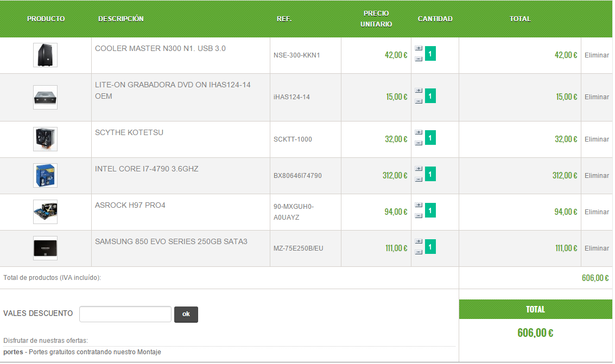Open the Intel Core i7 box thumbnail
This screenshot has height=364, width=615.
pos(45,176)
